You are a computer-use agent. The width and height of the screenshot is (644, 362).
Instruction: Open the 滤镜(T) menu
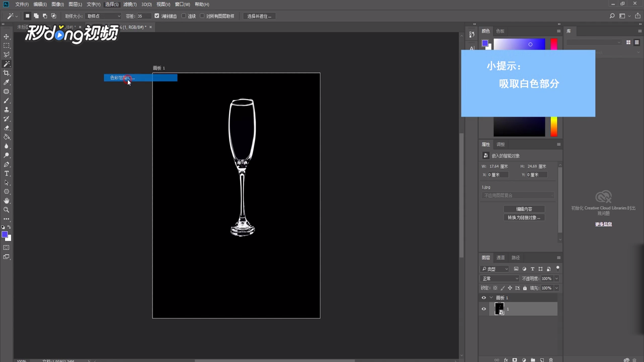(130, 4)
